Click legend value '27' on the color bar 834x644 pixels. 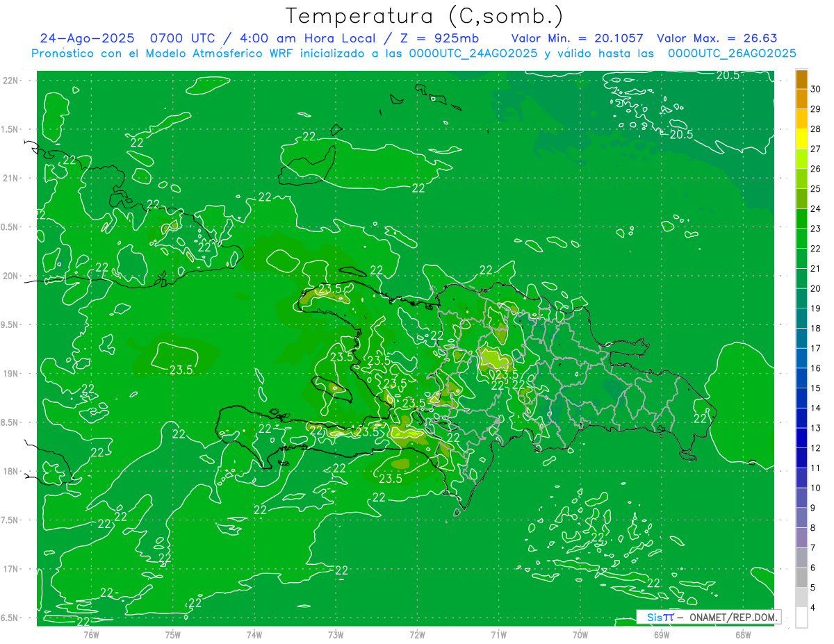click(x=816, y=149)
